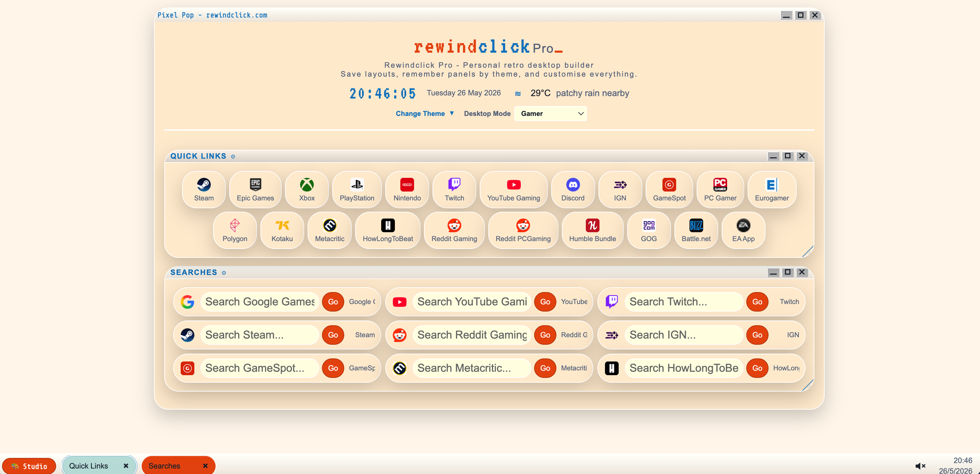This screenshot has height=474, width=980.
Task: Expand the Change Theme dropdown
Action: pos(425,113)
